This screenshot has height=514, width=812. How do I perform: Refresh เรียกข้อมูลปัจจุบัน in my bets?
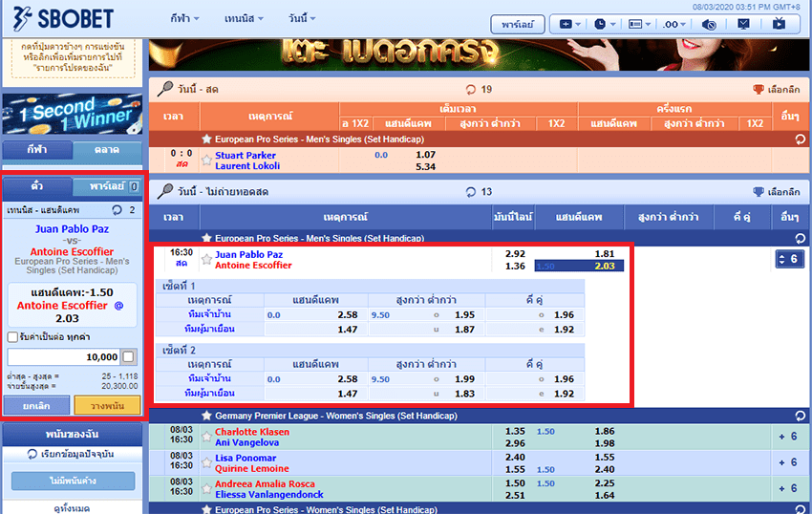click(x=32, y=454)
